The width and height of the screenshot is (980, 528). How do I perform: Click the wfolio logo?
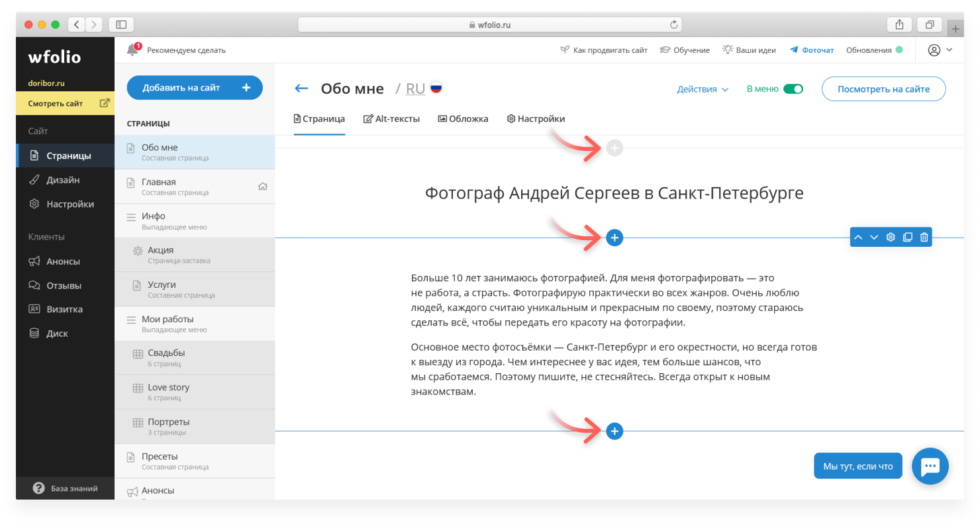click(x=54, y=58)
